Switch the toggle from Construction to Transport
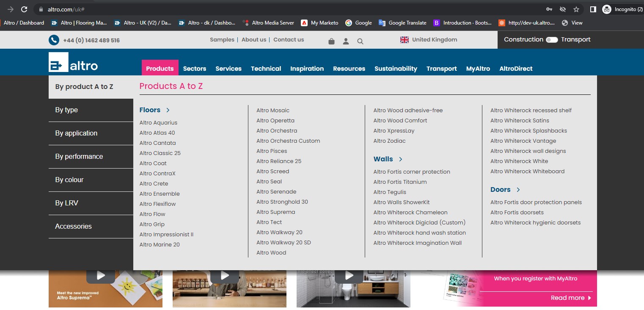644x310 pixels. (552, 39)
